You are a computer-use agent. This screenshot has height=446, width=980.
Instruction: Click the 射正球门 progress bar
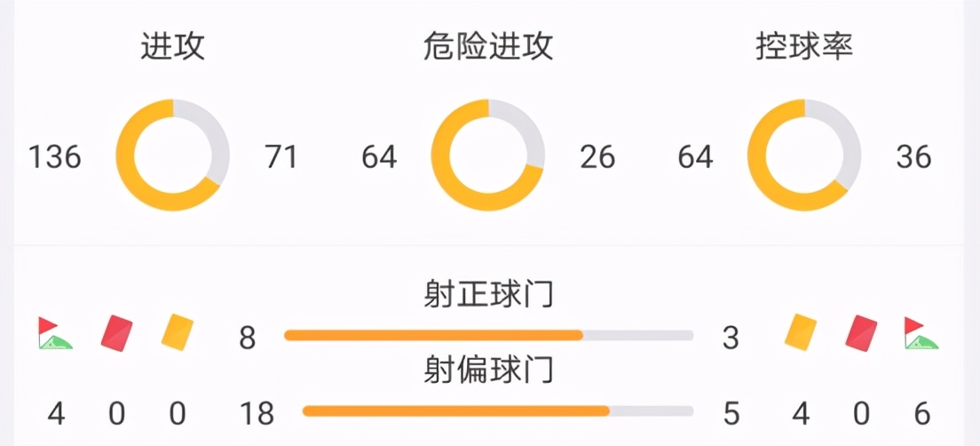(x=488, y=336)
